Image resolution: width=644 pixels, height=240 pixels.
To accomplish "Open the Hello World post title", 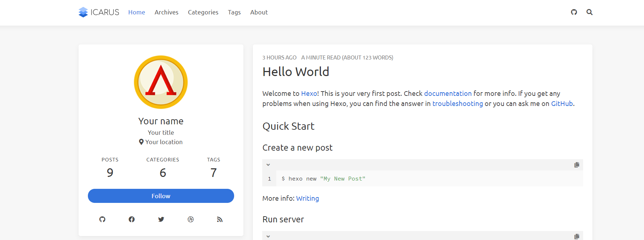I will [296, 72].
